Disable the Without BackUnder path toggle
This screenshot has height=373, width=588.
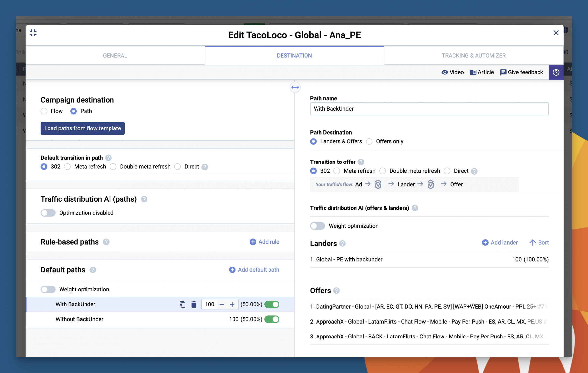point(272,319)
